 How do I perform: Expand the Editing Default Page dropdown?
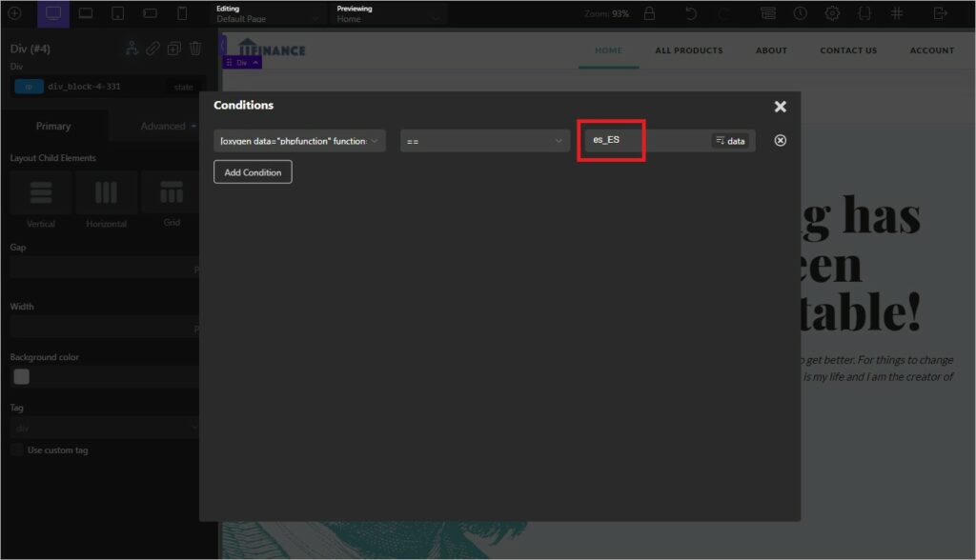click(267, 14)
